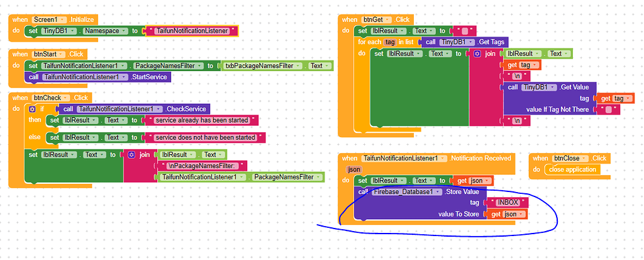Edit the "service already has been started" string

[202, 120]
